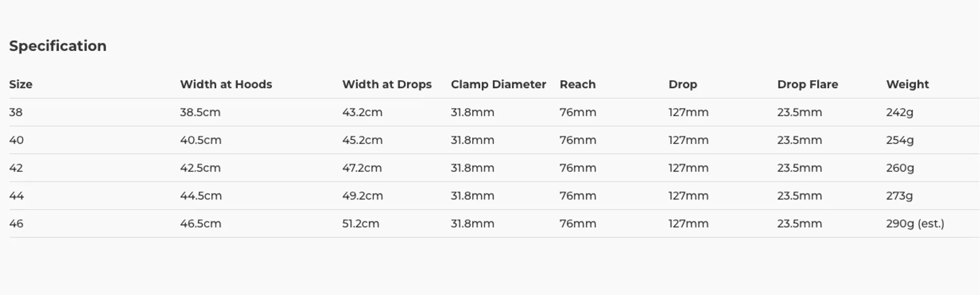
Task: Select the size 46 row label
Action: click(16, 224)
